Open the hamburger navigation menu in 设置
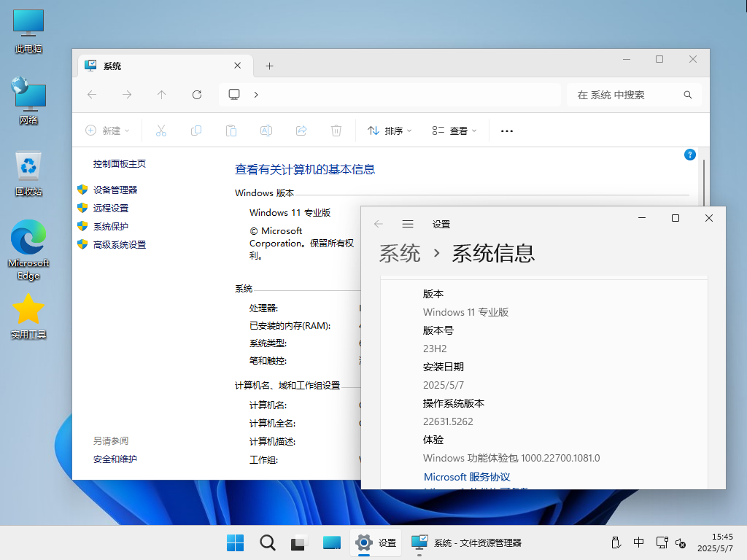 click(408, 224)
